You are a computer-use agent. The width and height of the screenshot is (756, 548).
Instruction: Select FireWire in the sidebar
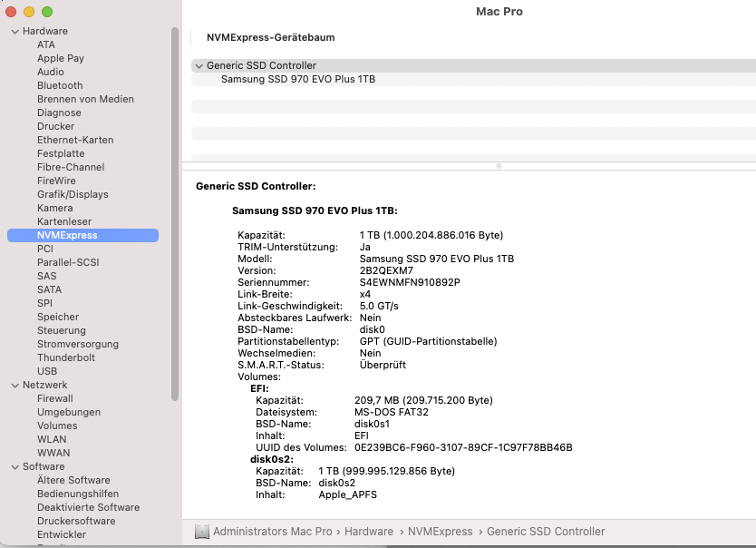coord(56,181)
